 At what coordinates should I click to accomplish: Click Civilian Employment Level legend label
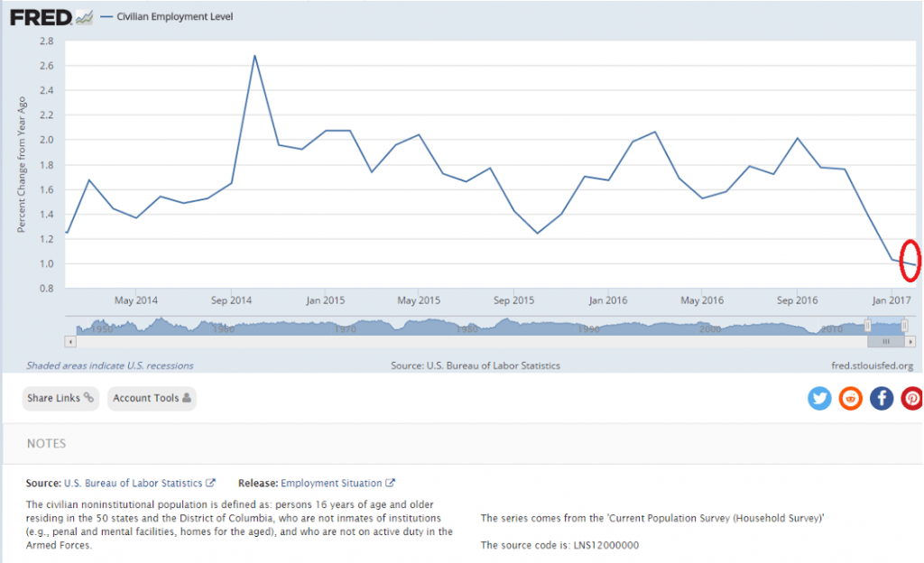174,16
